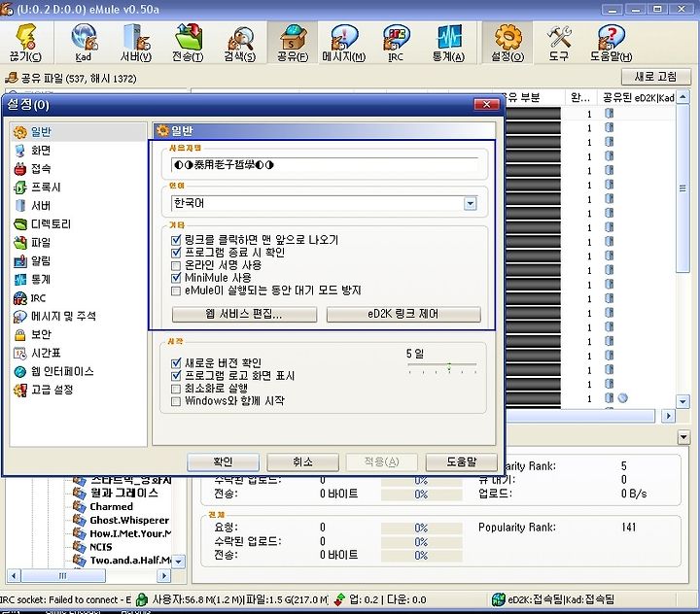
Task: Select IRC settings page in sidebar
Action: (30, 298)
